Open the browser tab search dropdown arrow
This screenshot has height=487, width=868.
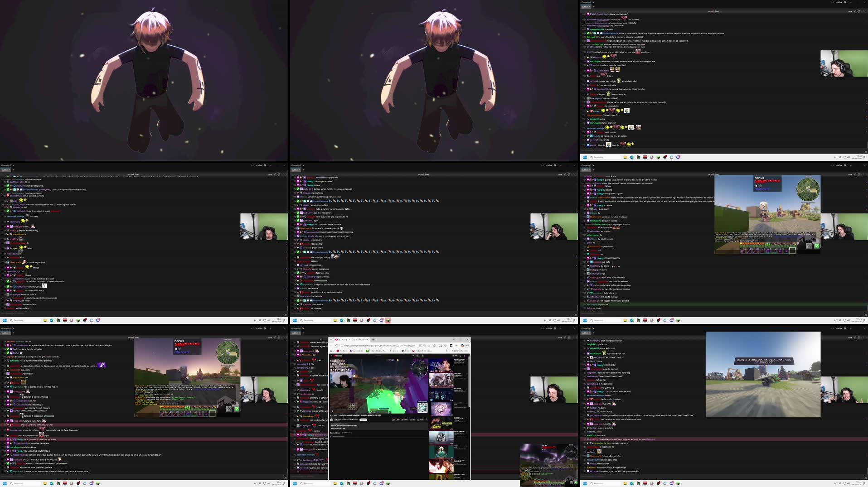(x=331, y=339)
